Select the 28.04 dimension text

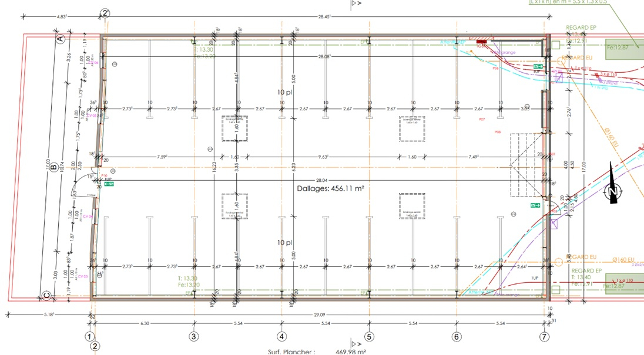pyautogui.click(x=321, y=180)
